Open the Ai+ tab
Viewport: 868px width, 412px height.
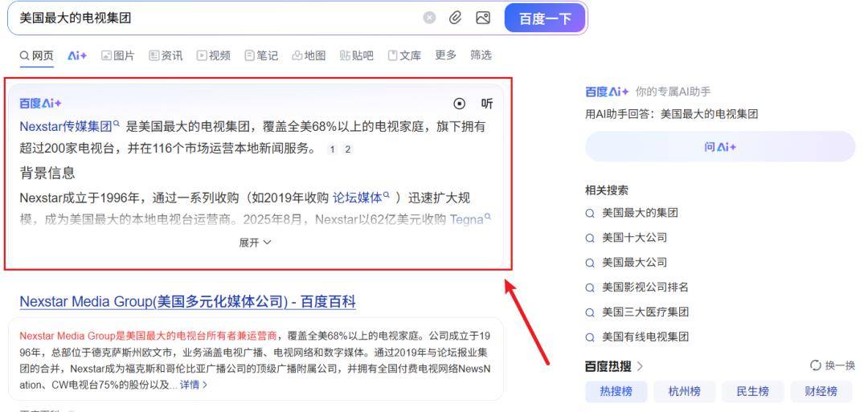(x=77, y=55)
